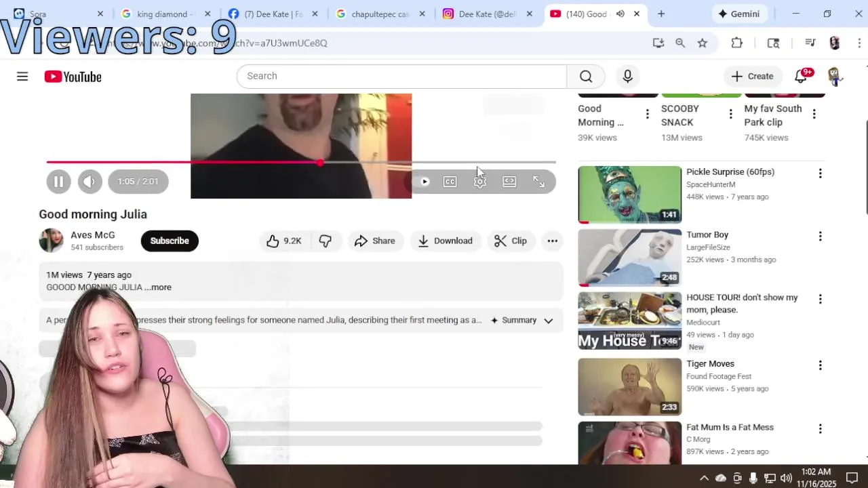
Task: Open options for Good Morning short
Action: (x=647, y=114)
